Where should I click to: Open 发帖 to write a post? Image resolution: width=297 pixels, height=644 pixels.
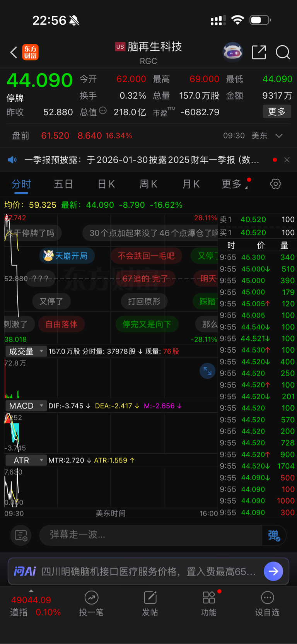(150, 604)
